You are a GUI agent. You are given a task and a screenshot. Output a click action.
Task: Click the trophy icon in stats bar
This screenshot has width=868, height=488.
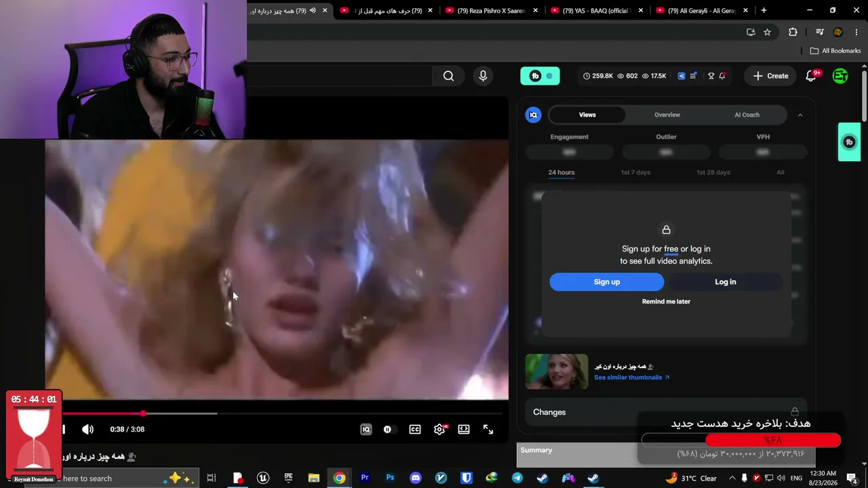(711, 76)
